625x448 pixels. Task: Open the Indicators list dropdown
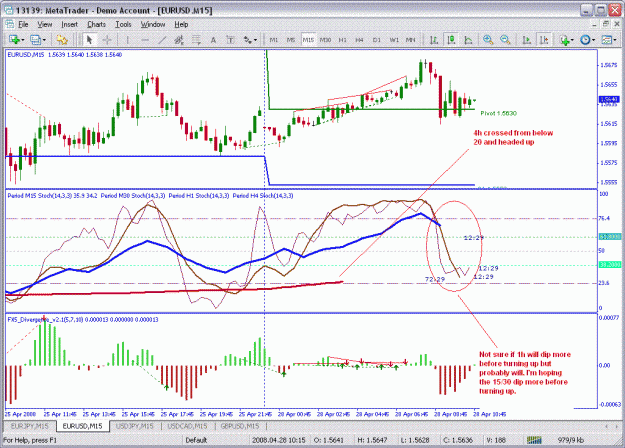coord(566,40)
